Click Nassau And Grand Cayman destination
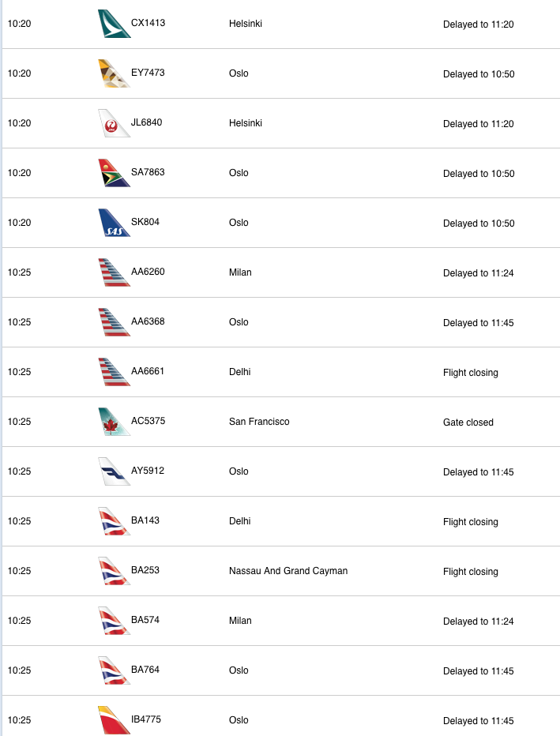 [288, 571]
